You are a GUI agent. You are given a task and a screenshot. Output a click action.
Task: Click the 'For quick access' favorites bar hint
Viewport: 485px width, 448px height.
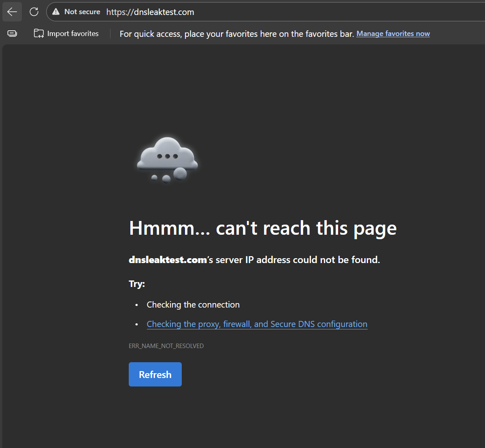pos(237,34)
